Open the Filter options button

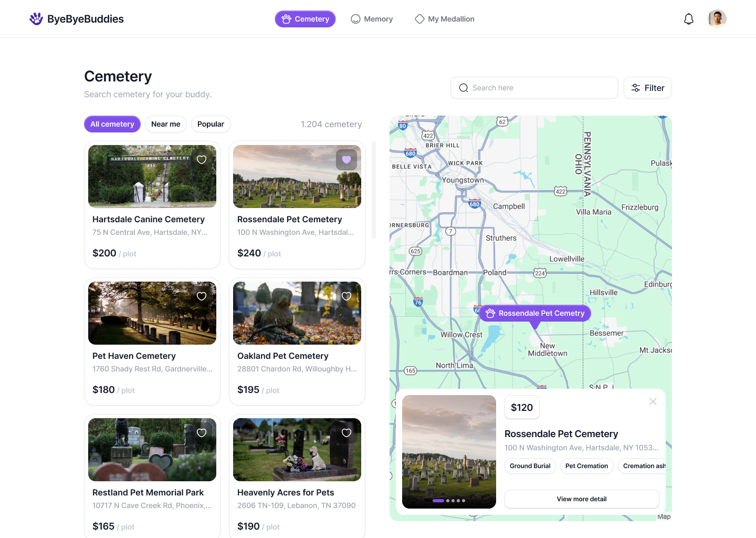coord(648,88)
